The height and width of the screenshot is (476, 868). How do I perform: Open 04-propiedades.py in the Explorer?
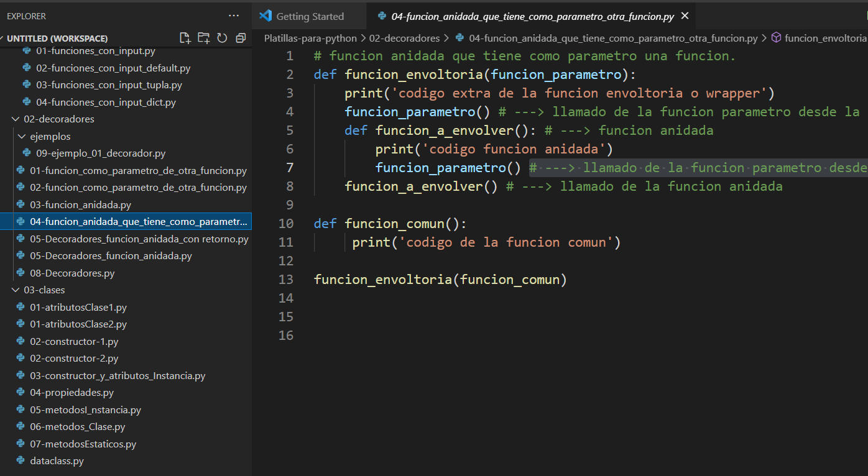pyautogui.click(x=72, y=393)
